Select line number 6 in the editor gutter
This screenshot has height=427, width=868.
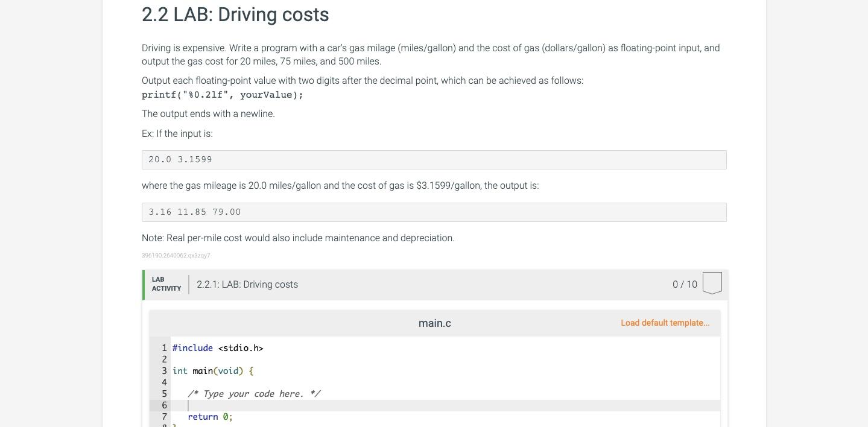click(164, 405)
